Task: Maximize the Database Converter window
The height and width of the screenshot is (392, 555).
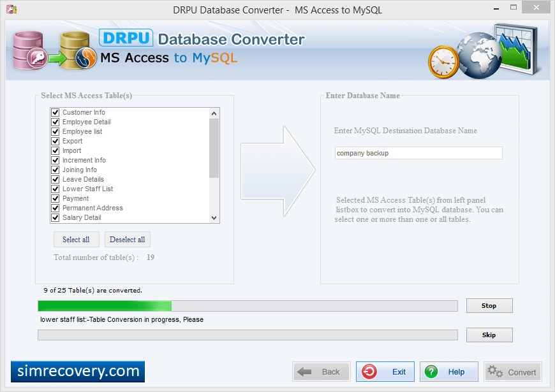Action: (514, 8)
